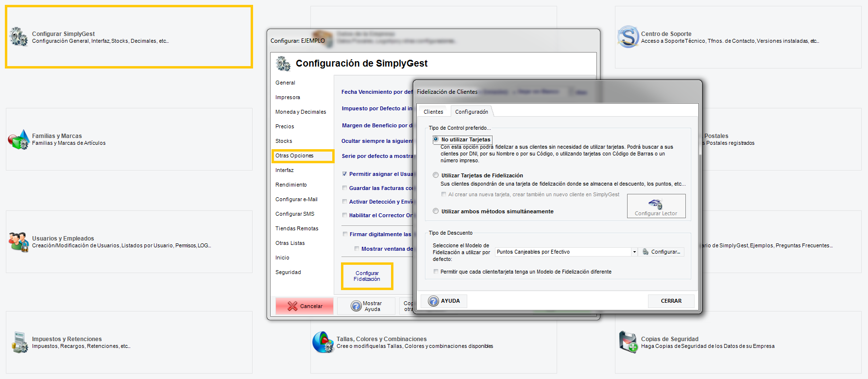Open Copias de Seguridad title link
The height and width of the screenshot is (379, 868).
point(669,339)
